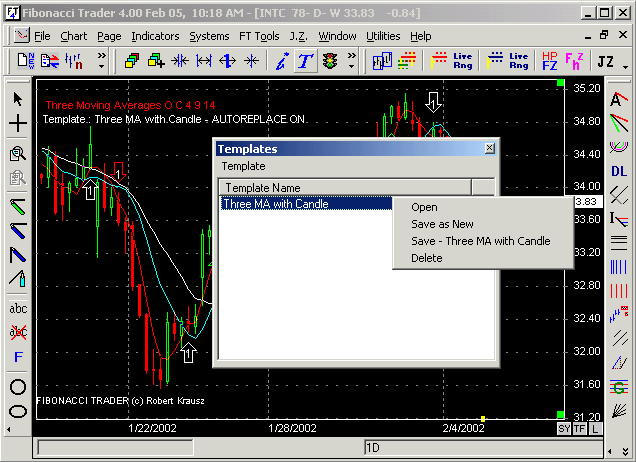
Task: Click the SY button below chart
Action: [564, 429]
